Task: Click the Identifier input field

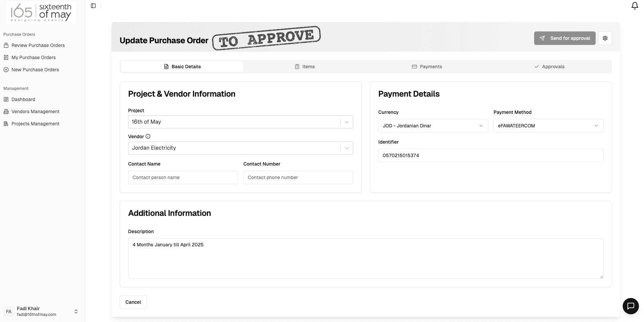Action: coord(491,155)
